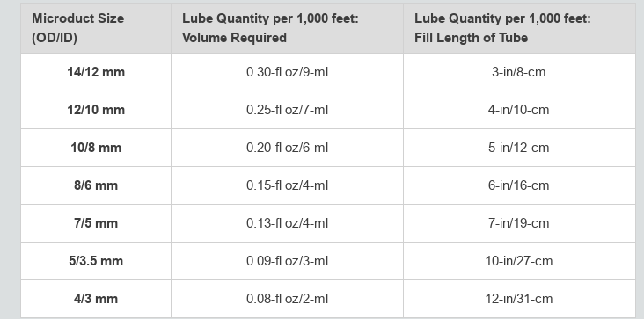Select the 0.15-fl oz/4-ml volume value
644x319 pixels.
[287, 185]
